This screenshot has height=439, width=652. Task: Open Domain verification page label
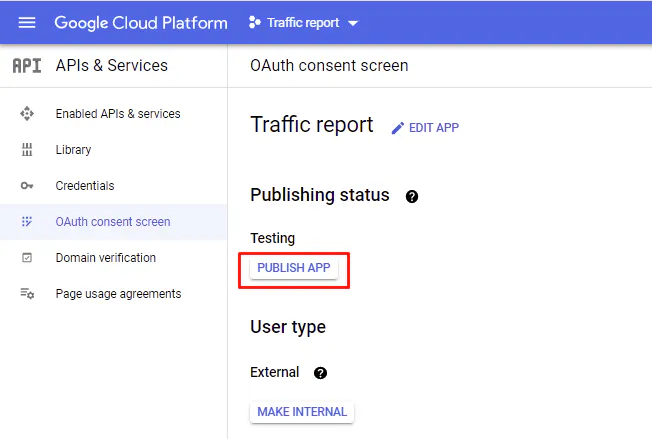pyautogui.click(x=106, y=258)
